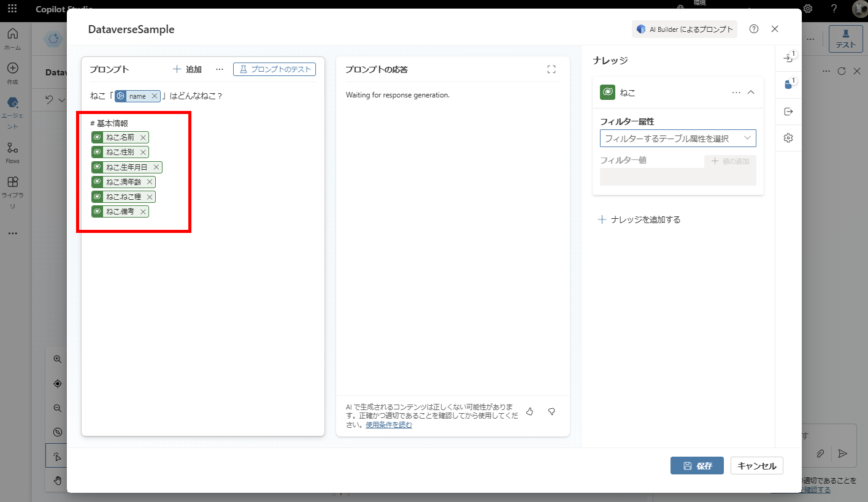Screen dimensions: 868x502
Task: Open the prompt more options menu
Action: 220,69
